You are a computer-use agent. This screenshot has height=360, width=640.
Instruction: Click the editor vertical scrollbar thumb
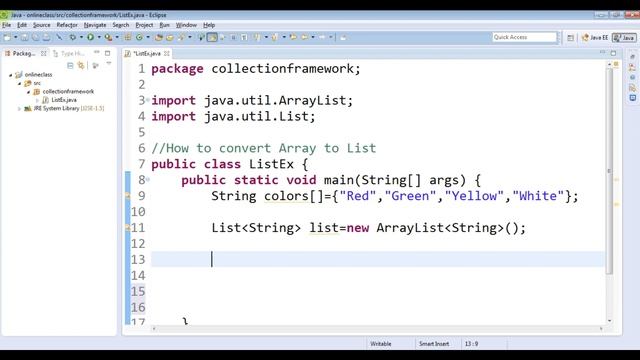pos(609,171)
